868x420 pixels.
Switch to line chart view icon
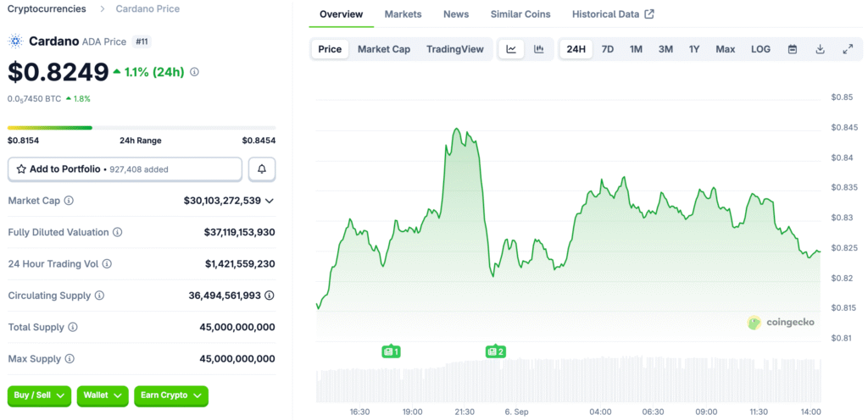click(511, 49)
